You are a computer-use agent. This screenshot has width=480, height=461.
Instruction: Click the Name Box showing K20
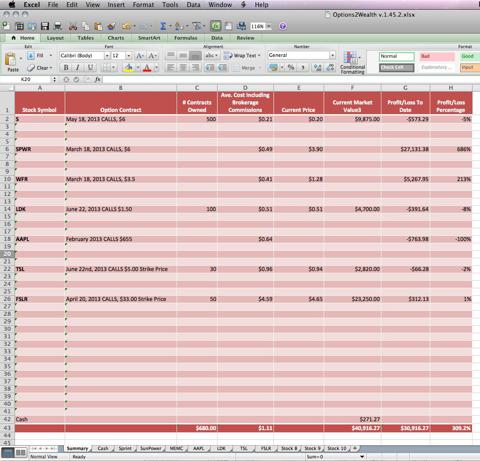26,79
